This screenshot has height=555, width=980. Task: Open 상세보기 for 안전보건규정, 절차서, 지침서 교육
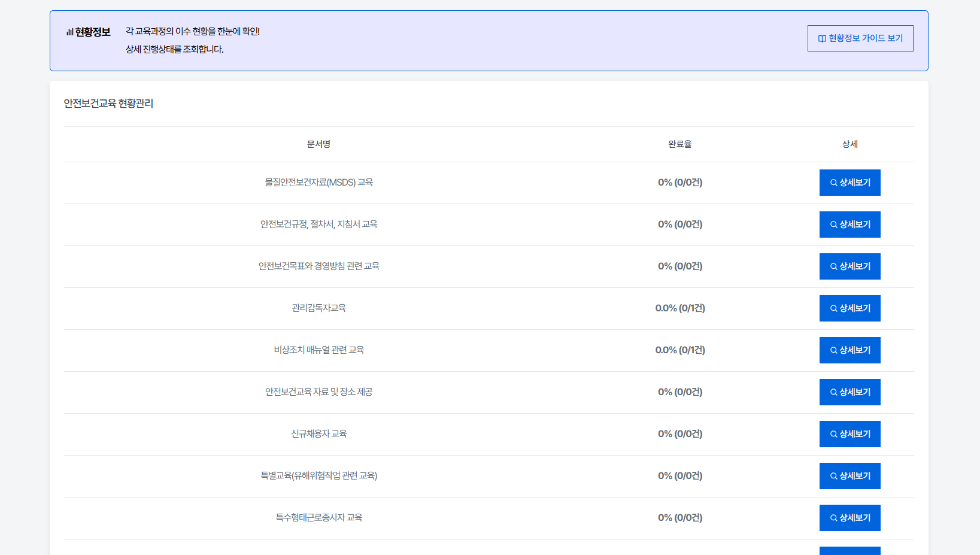tap(849, 225)
